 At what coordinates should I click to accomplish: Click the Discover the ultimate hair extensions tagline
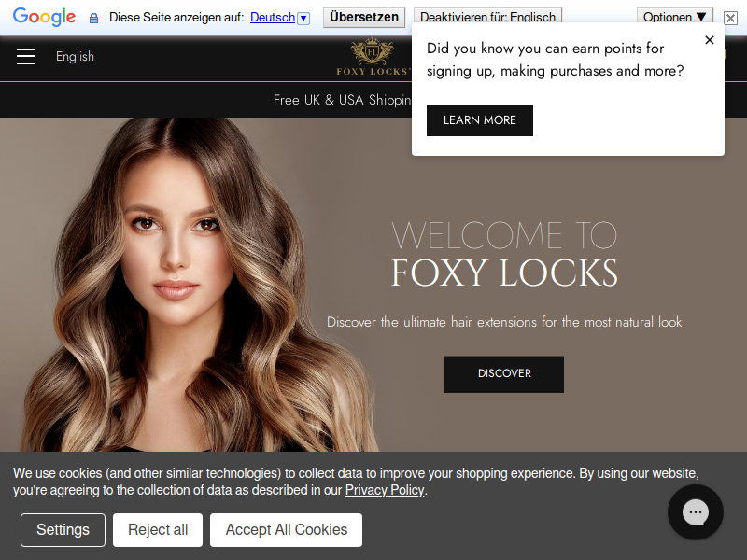(x=504, y=322)
